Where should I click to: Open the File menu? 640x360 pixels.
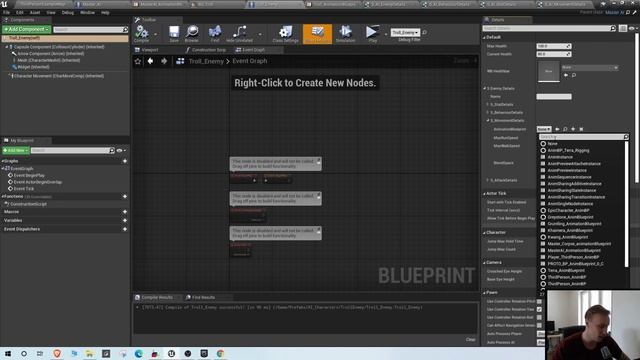coord(7,13)
